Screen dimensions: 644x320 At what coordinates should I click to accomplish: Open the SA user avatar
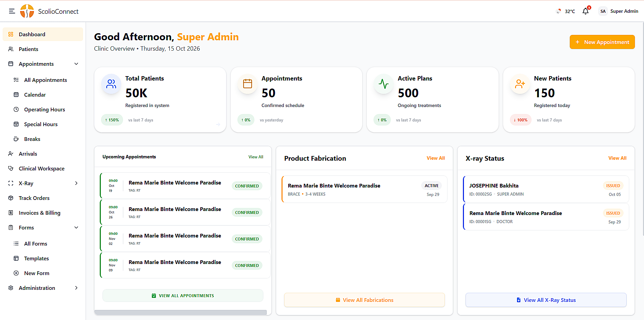click(x=603, y=11)
